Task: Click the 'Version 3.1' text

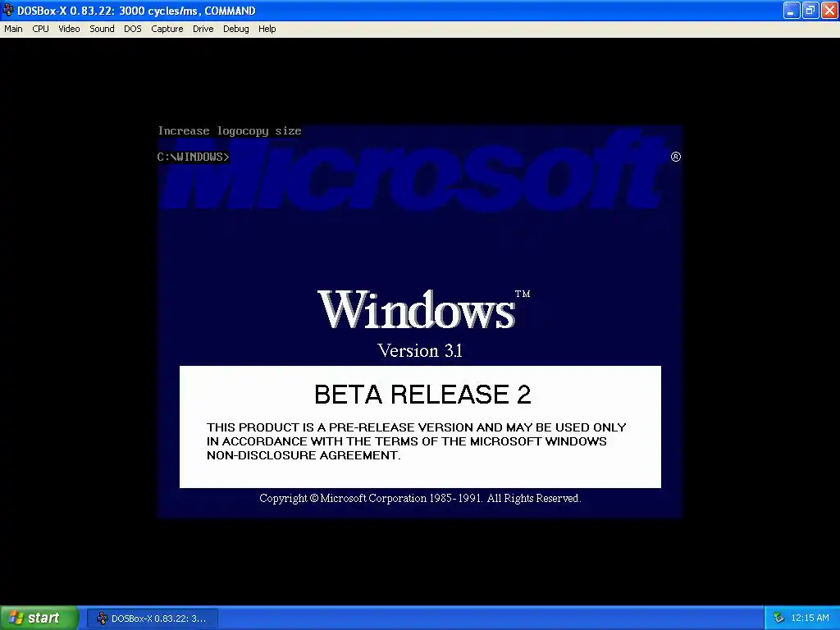Action: pyautogui.click(x=420, y=350)
